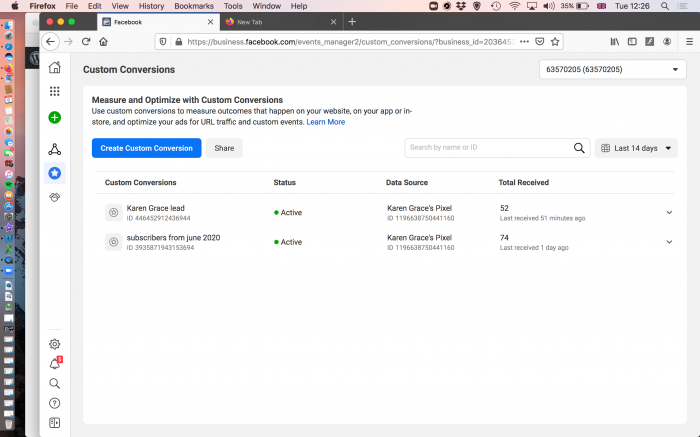Viewport: 700px width, 437px height.
Task: Click the sidebar search magnifier icon
Action: pos(54,383)
